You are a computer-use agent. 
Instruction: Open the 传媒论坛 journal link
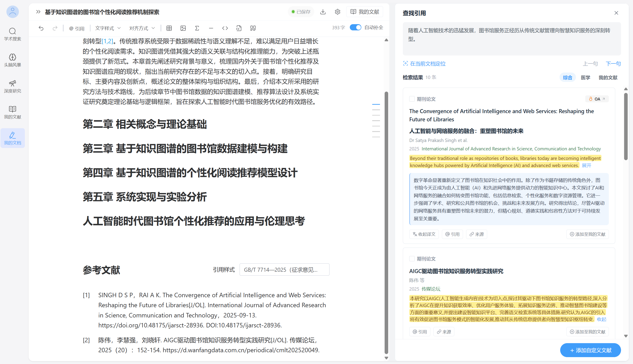[x=431, y=289]
